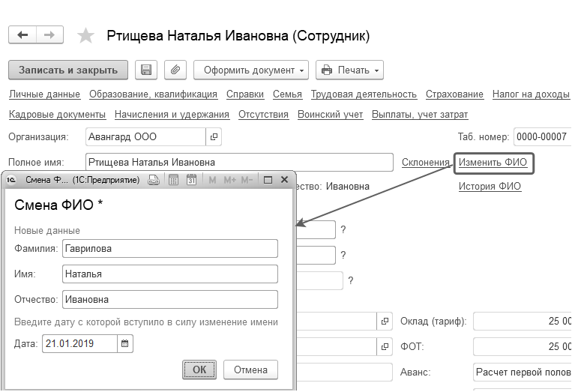Click Склонения link
572x392 pixels.
tap(426, 162)
